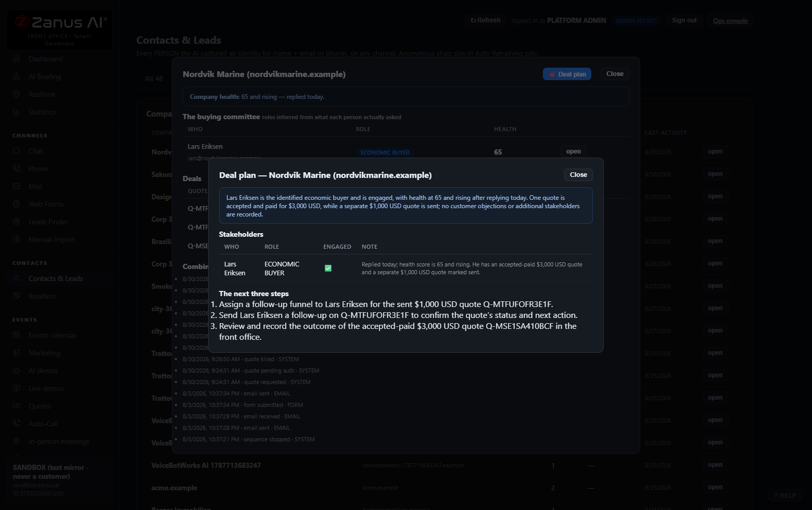Sign out of the platform
Screen dimensions: 812x510
[x=684, y=20]
